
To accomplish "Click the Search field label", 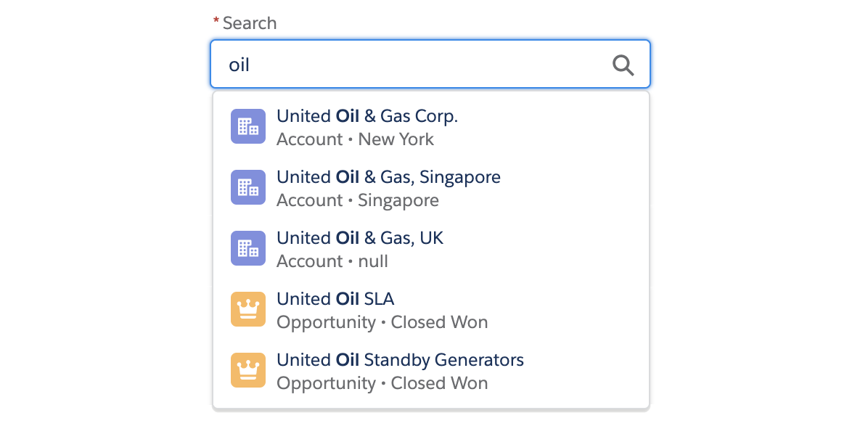I will tap(249, 23).
